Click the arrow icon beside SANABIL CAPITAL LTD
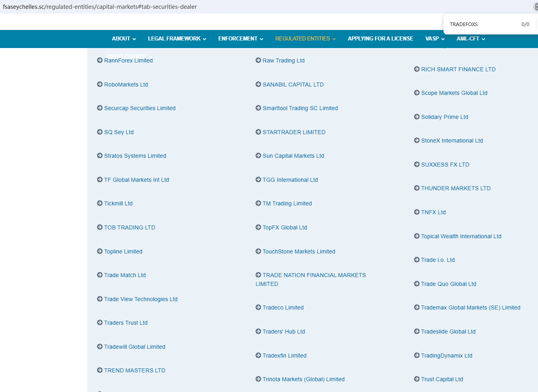 [258, 84]
